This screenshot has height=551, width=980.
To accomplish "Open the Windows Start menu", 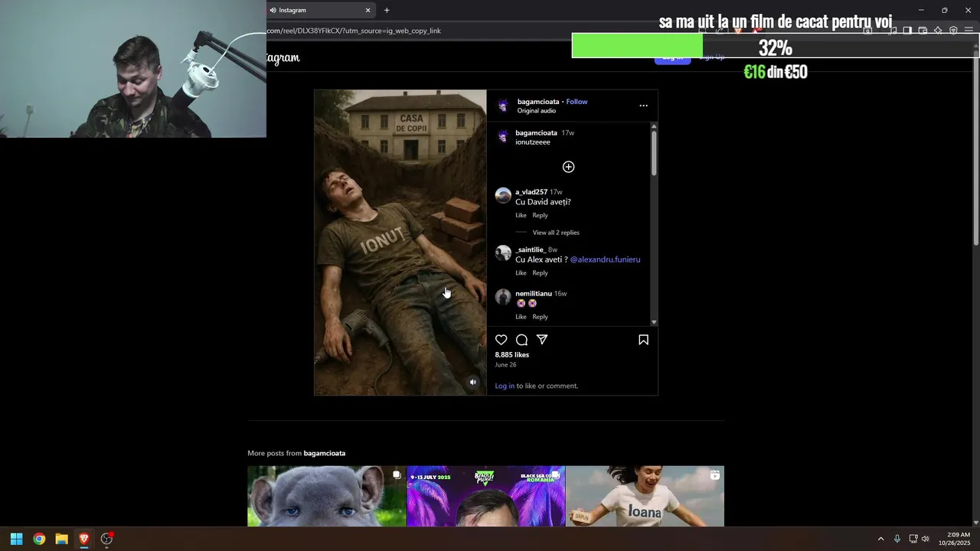I will [16, 539].
